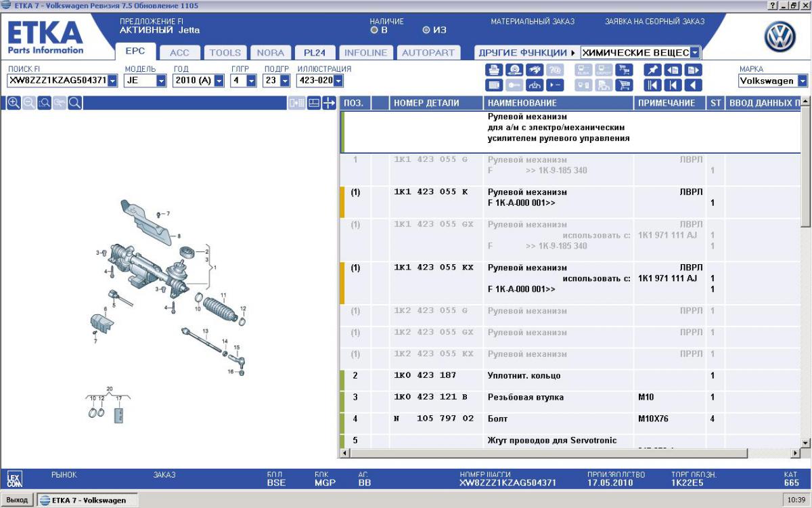812x508 pixels.
Task: Click the greyed-out key icon
Action: click(514, 85)
